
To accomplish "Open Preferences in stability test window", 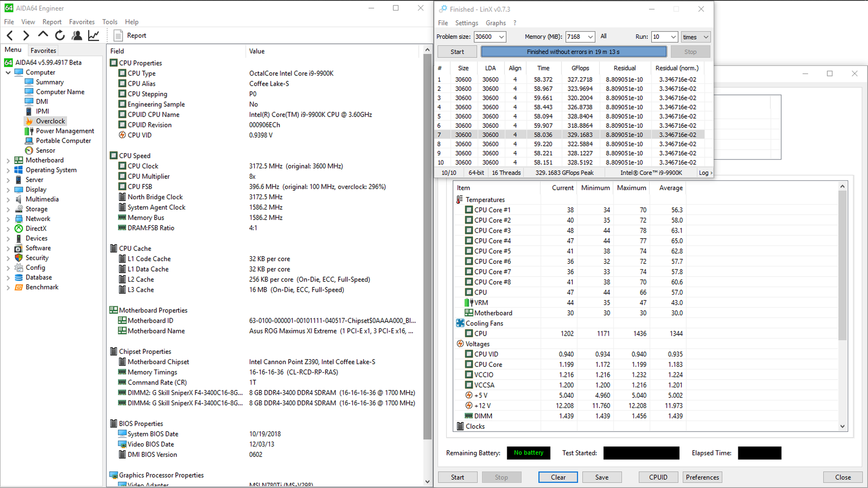I will click(x=702, y=477).
